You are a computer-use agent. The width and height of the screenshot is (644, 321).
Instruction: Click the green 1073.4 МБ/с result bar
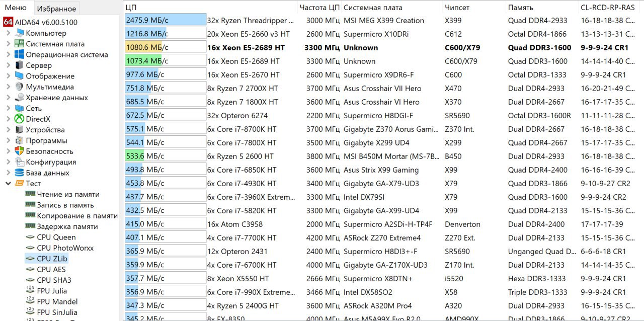pos(166,61)
